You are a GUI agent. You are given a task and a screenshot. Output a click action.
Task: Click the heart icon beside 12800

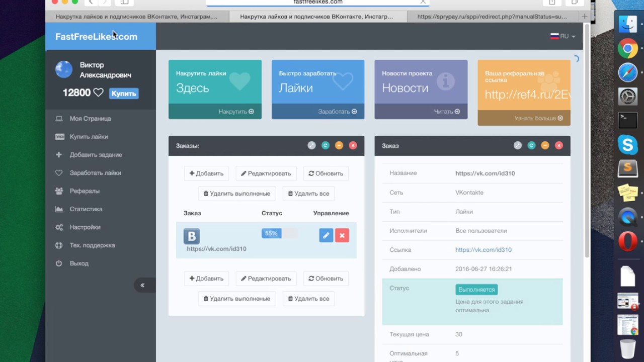point(99,93)
